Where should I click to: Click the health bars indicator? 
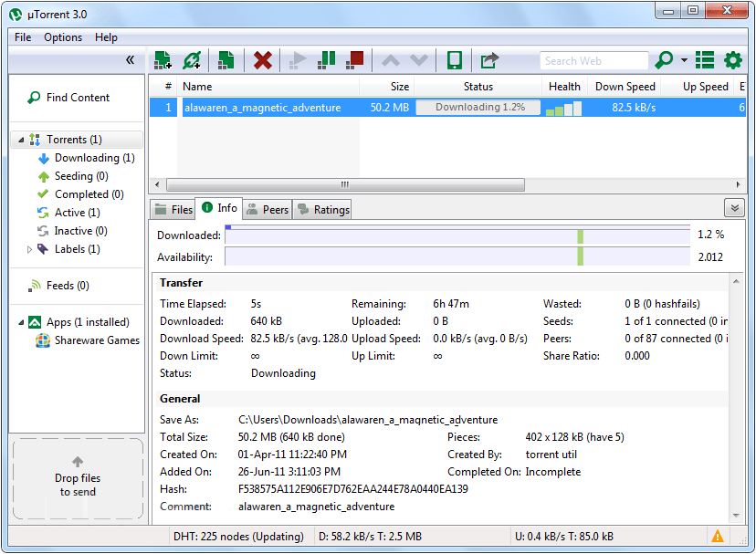[x=563, y=109]
